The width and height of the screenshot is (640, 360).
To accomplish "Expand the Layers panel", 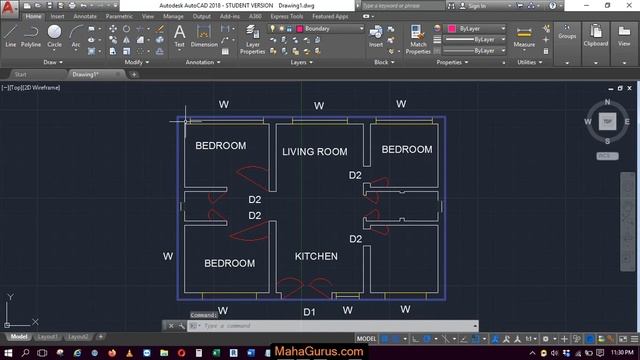I will pos(301,62).
